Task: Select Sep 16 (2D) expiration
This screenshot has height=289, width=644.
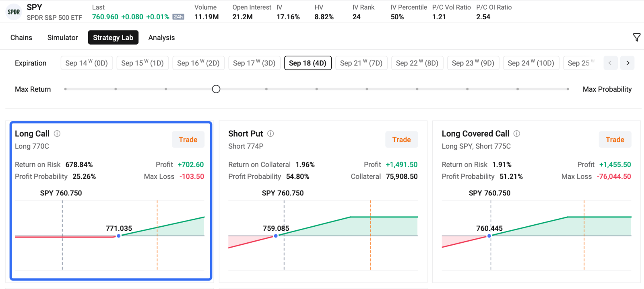Action: [198, 63]
